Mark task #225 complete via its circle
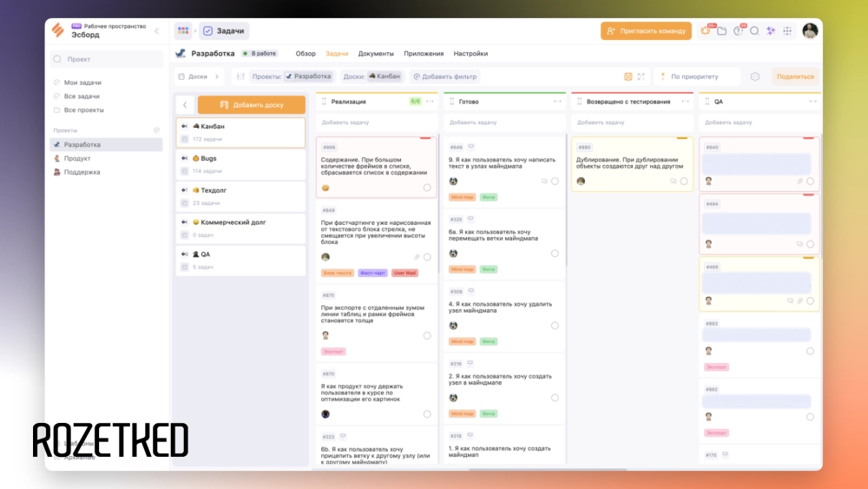Viewport: 868px width, 489px height. (x=555, y=254)
